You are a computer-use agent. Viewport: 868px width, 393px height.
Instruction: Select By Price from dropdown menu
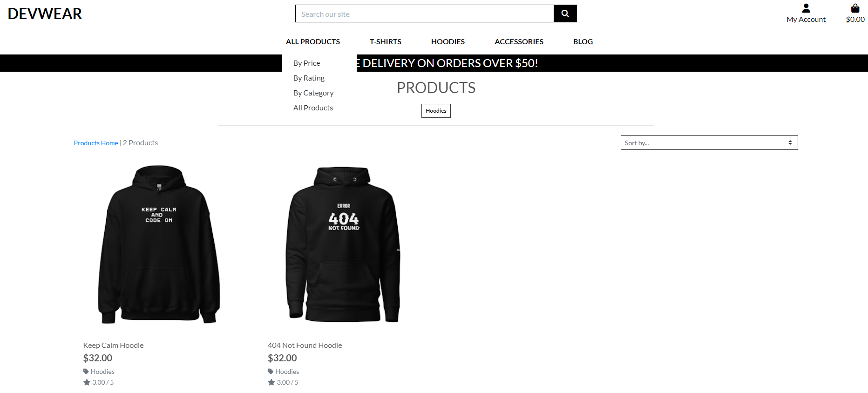pos(307,63)
